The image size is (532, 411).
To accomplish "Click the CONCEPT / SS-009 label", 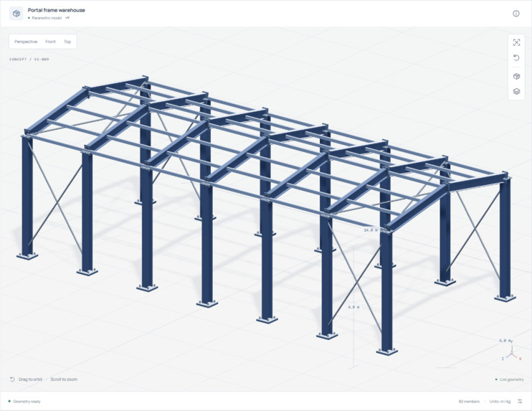I will (x=29, y=59).
